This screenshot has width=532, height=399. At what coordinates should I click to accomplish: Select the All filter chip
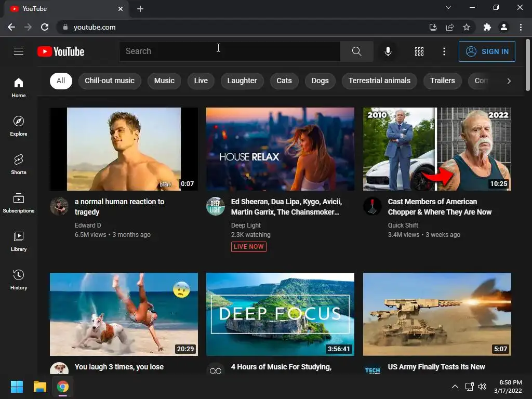61,81
